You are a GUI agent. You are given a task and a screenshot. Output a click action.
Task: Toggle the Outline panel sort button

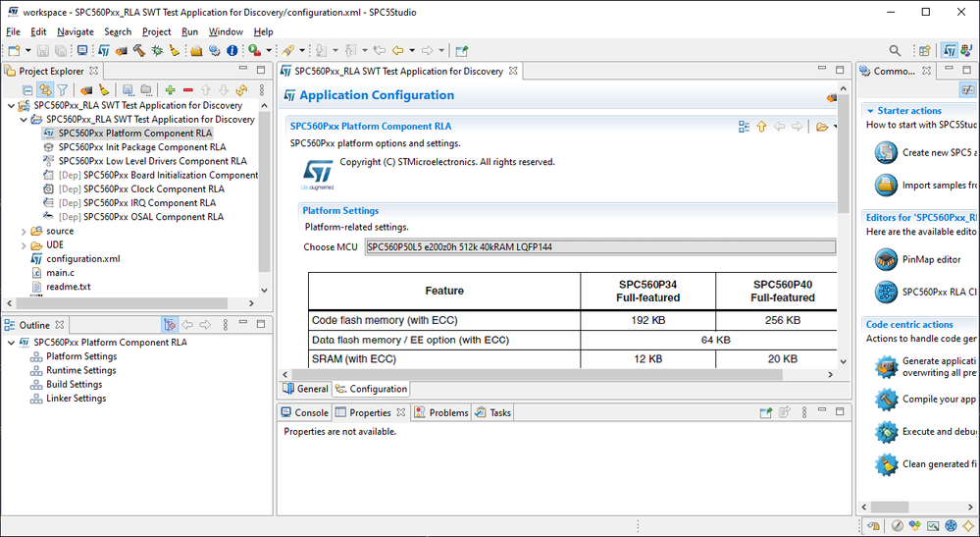(170, 325)
